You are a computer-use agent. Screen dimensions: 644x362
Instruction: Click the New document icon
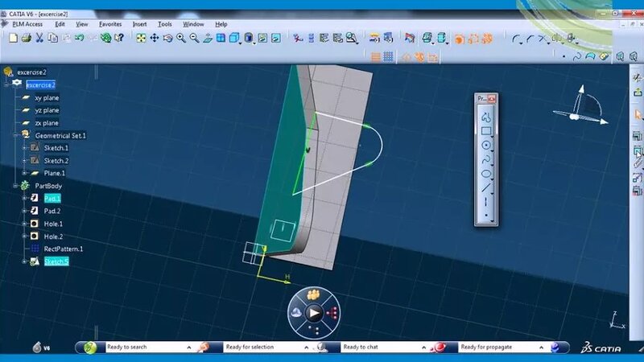point(13,38)
